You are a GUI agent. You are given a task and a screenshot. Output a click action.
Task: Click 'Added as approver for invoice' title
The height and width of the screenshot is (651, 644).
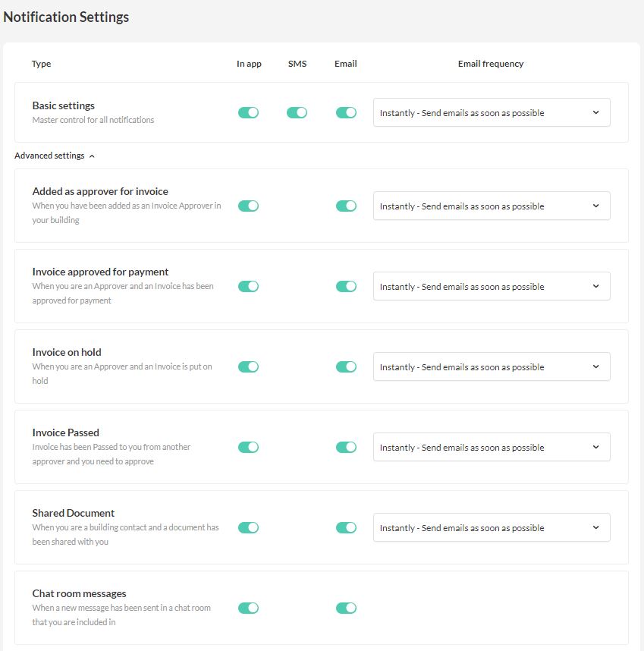pos(100,191)
